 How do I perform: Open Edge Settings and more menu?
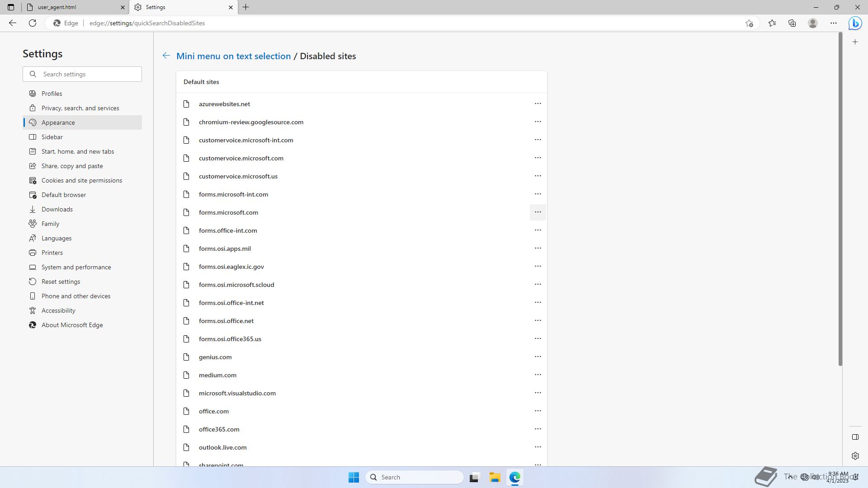click(834, 23)
